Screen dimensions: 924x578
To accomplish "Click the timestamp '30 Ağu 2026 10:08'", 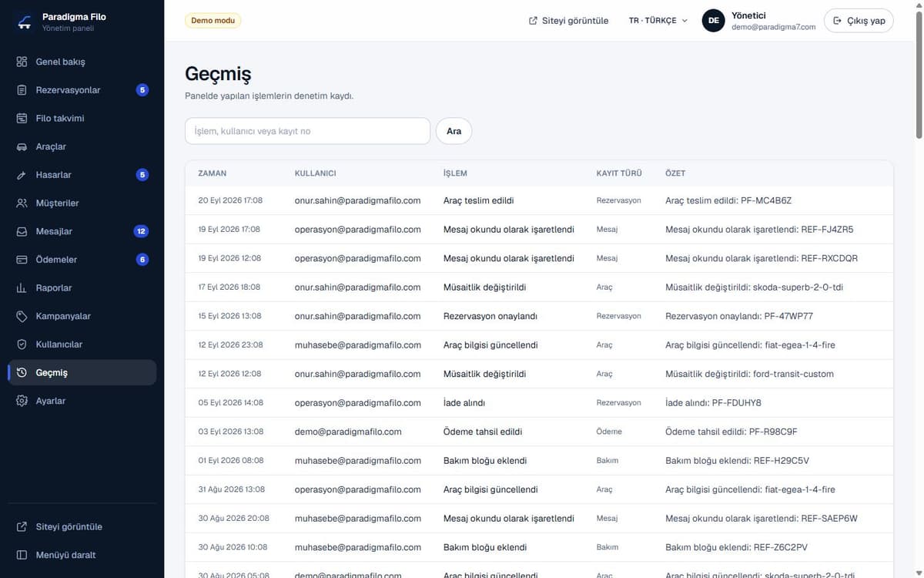I will (x=233, y=547).
